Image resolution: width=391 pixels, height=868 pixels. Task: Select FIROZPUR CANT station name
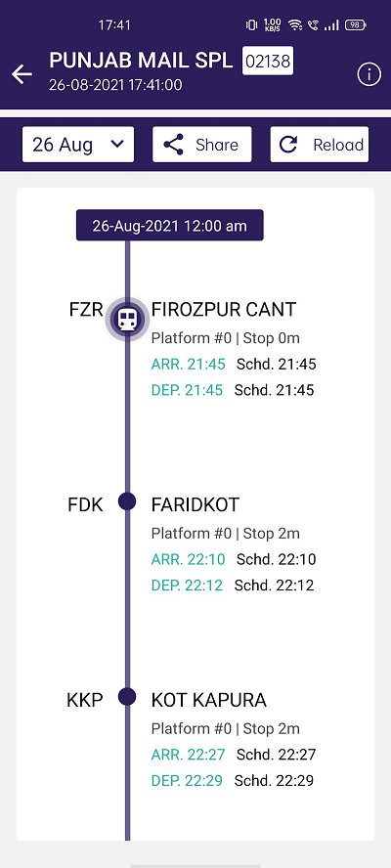click(224, 310)
